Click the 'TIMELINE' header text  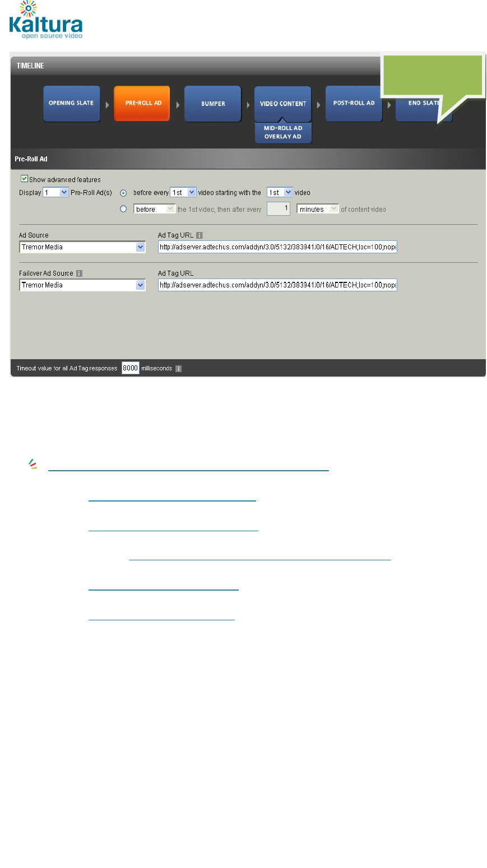point(30,66)
